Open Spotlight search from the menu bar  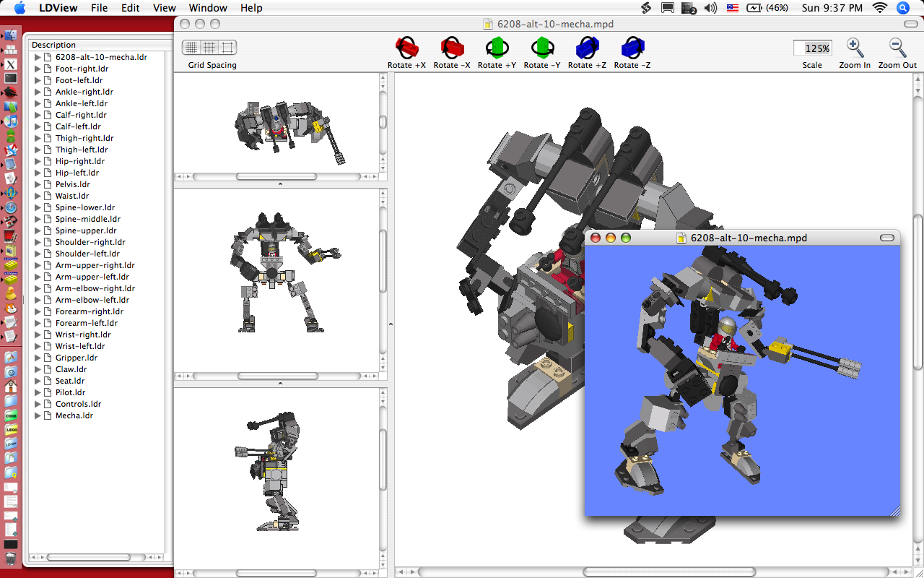pyautogui.click(x=902, y=8)
